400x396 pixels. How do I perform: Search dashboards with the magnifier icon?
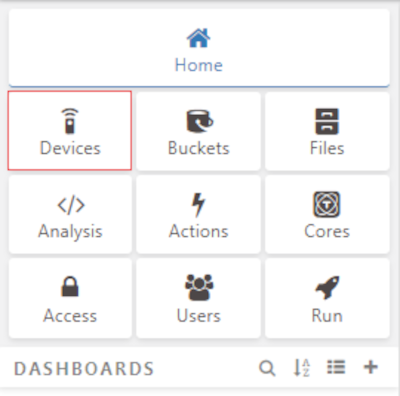click(x=267, y=368)
